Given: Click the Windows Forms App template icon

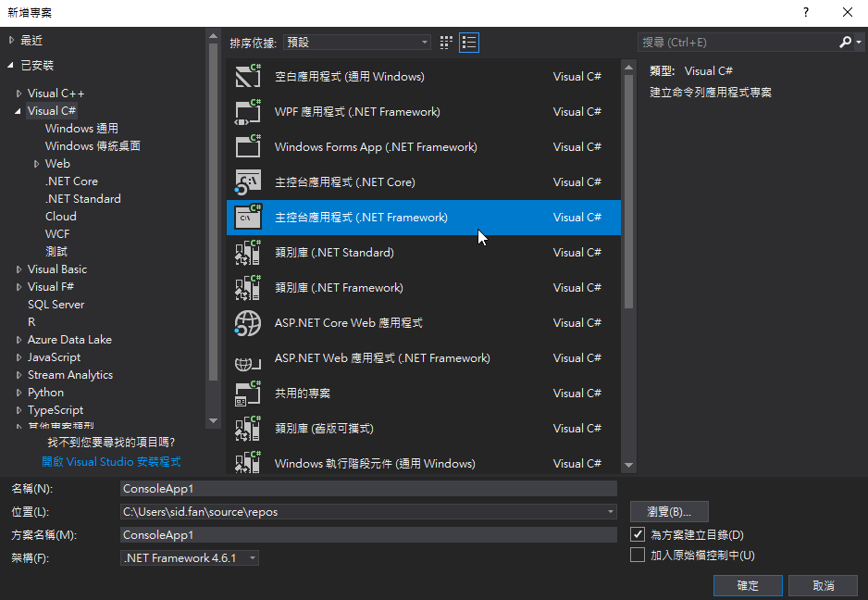Looking at the screenshot, I should coord(248,146).
